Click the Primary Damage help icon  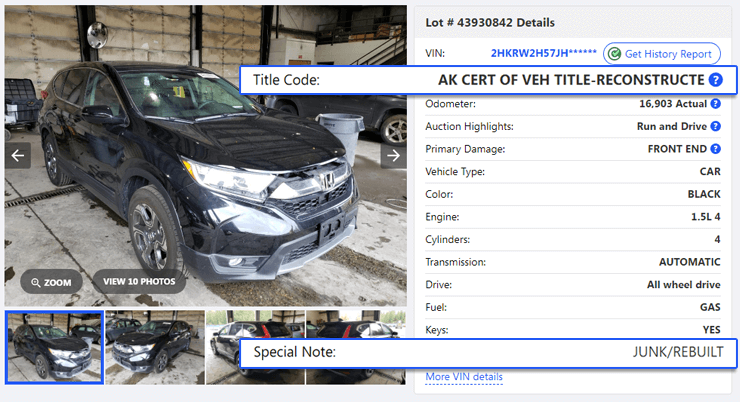[x=715, y=149]
